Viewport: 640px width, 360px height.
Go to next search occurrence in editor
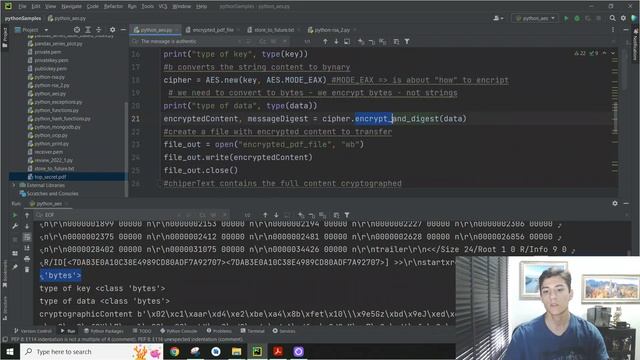336,42
